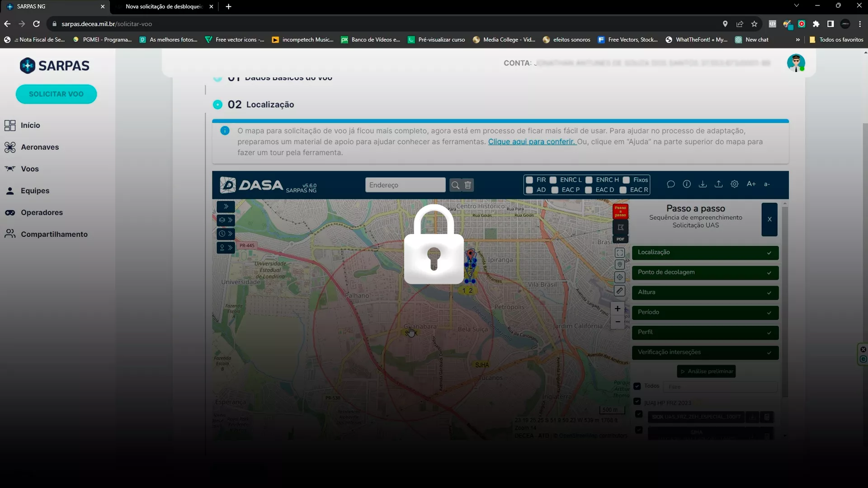Expand the Ponto de decolagem step
868x488 pixels.
click(x=705, y=272)
